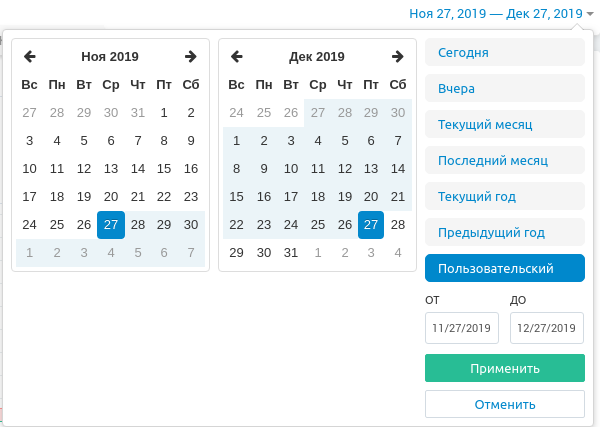
Task: Go to next month in November calendar
Action: 191,57
